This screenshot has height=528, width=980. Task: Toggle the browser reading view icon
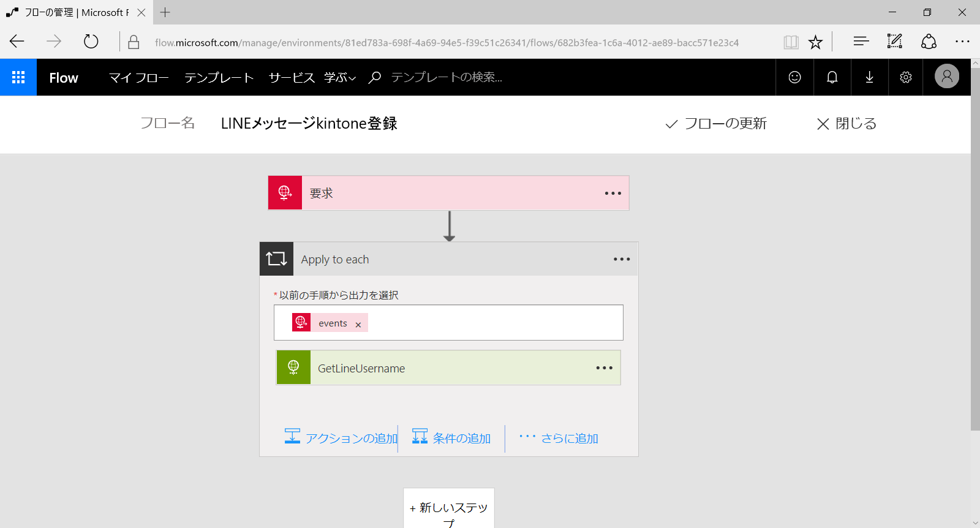coord(791,42)
